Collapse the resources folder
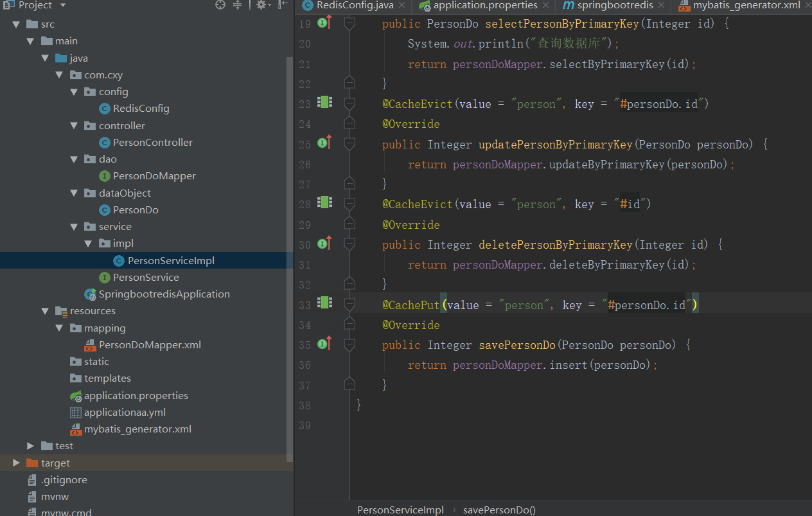The image size is (812, 516). [x=45, y=311]
